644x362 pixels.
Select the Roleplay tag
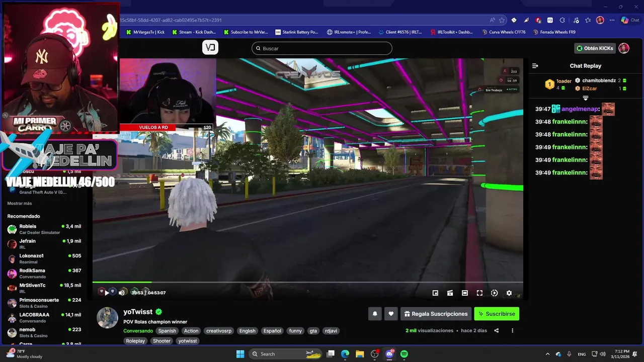(135, 341)
